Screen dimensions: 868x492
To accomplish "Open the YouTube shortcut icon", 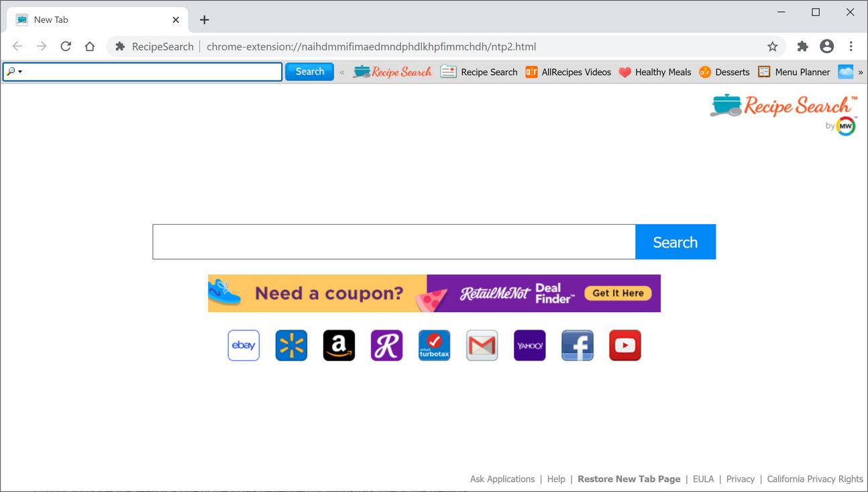I will (x=625, y=345).
